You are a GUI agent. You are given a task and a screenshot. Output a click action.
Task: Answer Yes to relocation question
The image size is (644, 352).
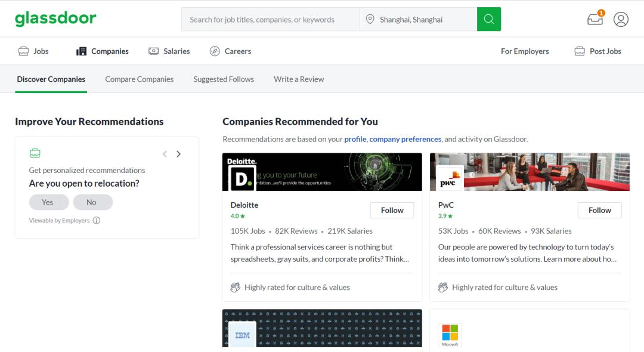48,202
